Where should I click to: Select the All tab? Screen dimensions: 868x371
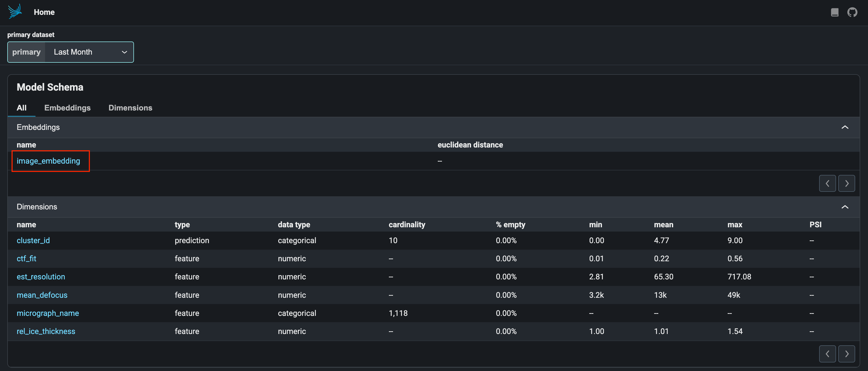[22, 108]
